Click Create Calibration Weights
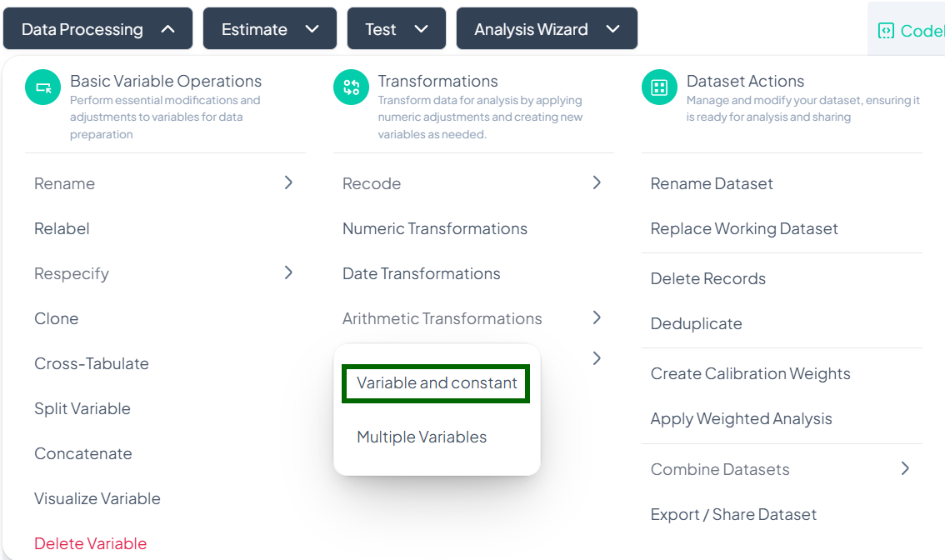The image size is (945, 560). 750,373
